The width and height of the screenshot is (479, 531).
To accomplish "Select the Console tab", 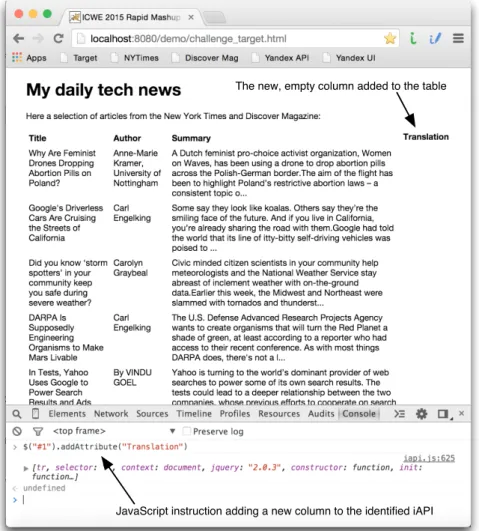I will coord(359,414).
